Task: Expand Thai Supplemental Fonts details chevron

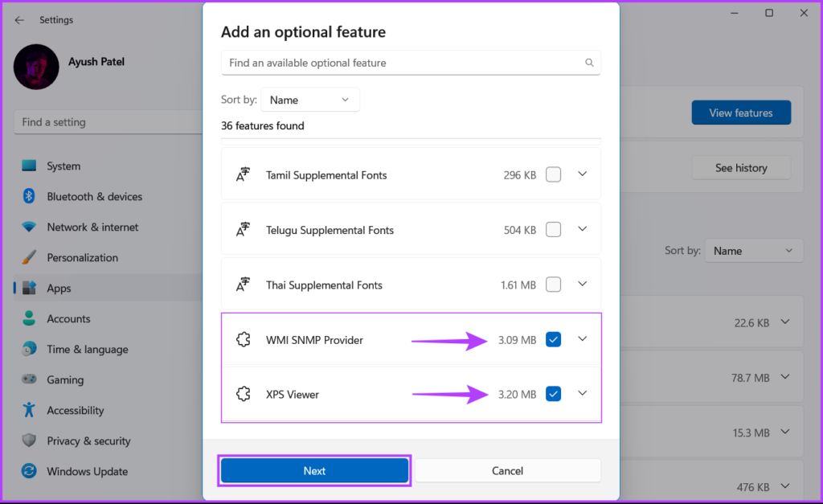Action: pos(582,284)
